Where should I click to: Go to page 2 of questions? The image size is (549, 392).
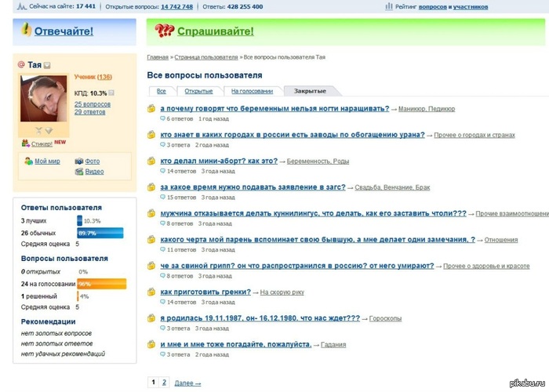tap(164, 383)
